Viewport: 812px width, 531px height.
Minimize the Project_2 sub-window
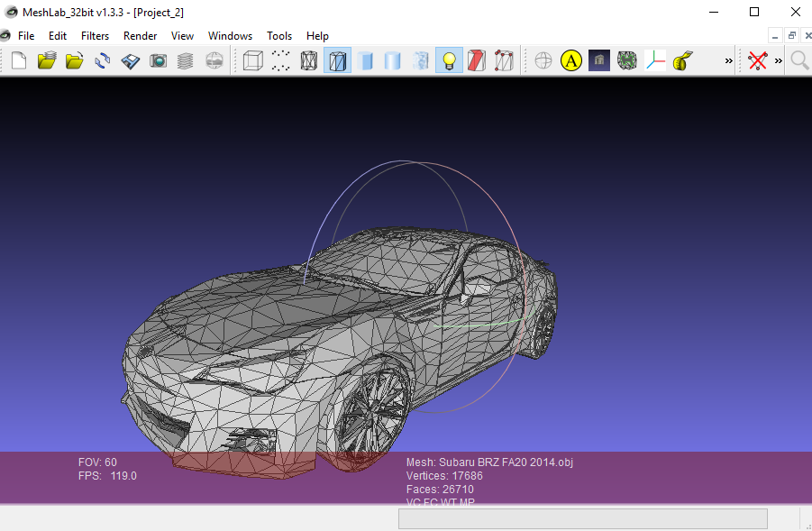coord(775,36)
